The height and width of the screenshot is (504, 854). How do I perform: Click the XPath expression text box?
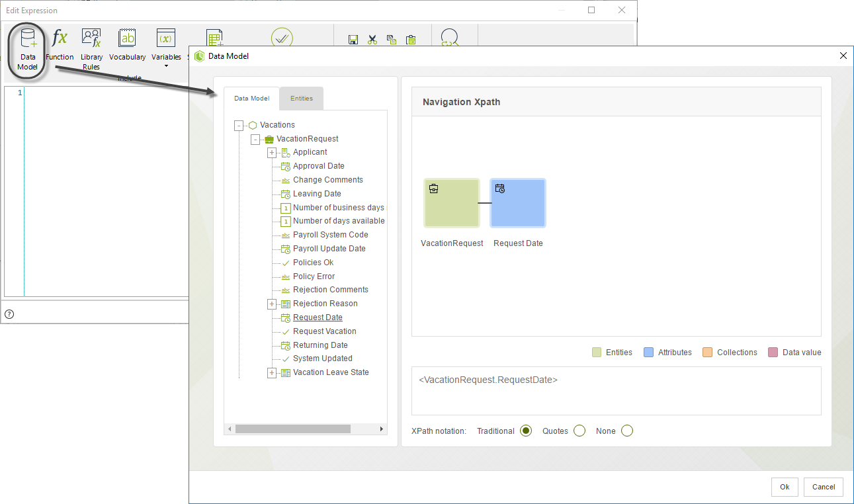(617, 391)
